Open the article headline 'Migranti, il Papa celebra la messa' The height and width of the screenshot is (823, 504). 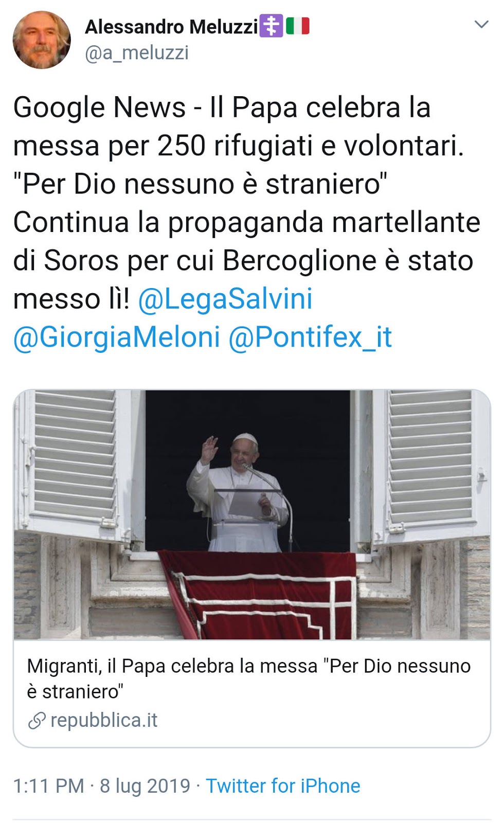pos(249,678)
